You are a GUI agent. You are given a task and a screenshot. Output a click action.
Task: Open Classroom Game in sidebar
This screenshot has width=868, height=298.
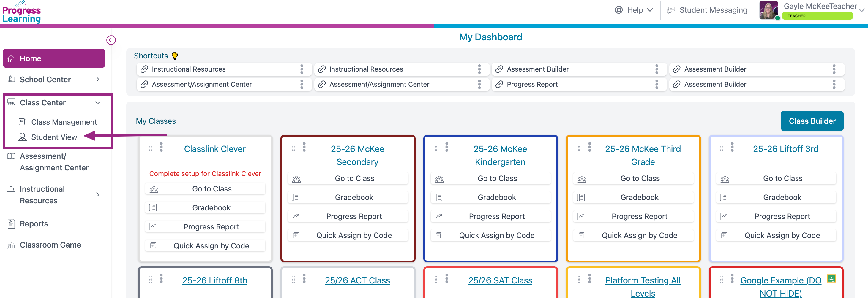coord(44,245)
